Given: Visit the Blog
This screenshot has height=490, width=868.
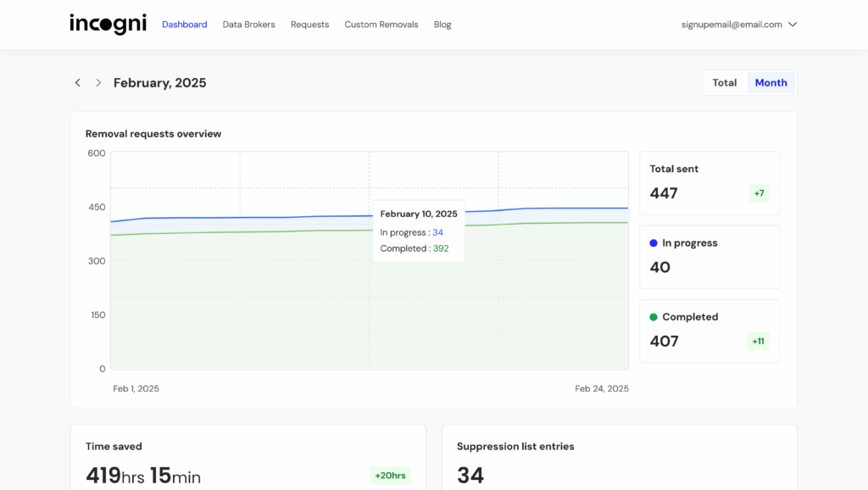Looking at the screenshot, I should tap(442, 25).
